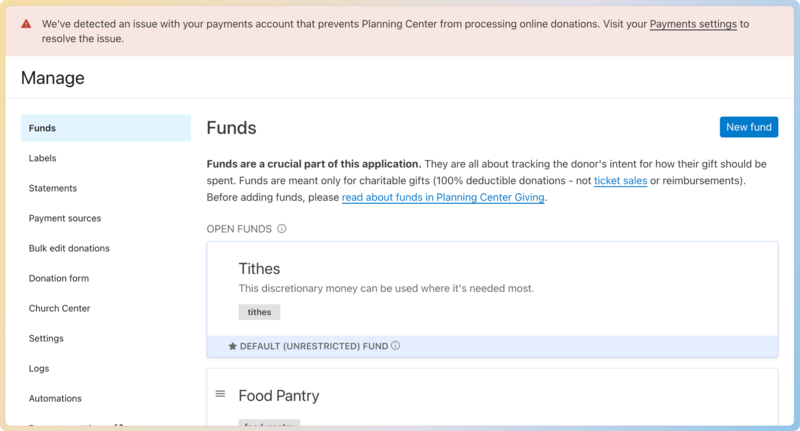Viewport: 800px width, 431px height.
Task: Click info icon next to DEFAULT (UNRESTRICTED) FUND
Action: point(396,346)
